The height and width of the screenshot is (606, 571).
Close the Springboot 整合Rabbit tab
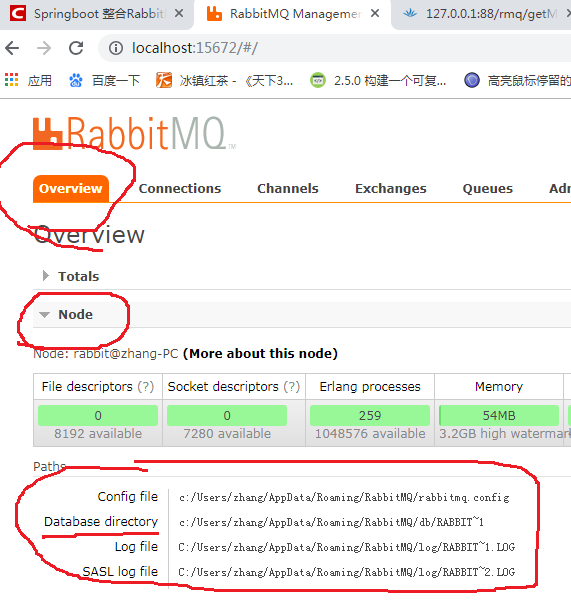(179, 14)
